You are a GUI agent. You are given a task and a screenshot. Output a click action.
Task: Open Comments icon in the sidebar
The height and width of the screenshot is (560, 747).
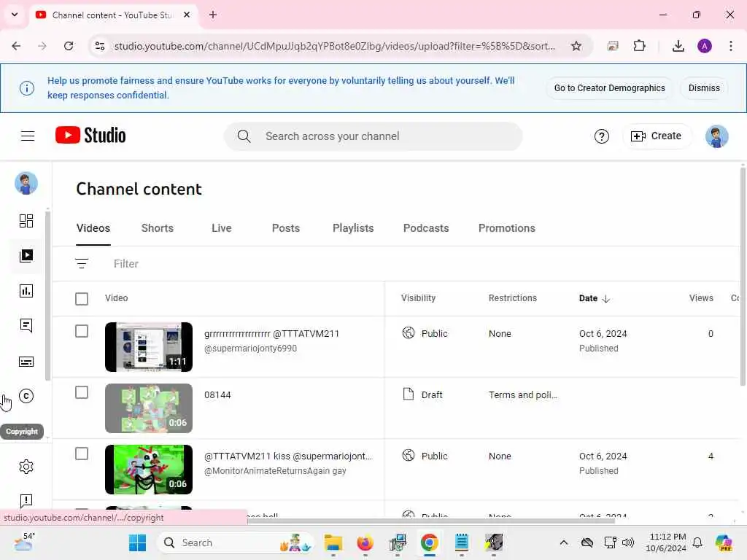[26, 326]
